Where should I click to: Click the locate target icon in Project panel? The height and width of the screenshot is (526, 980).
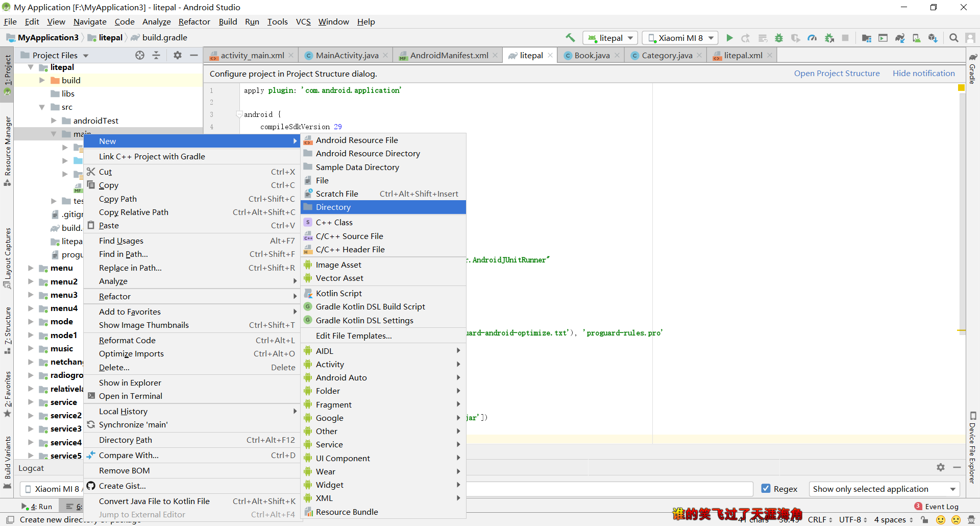click(x=140, y=55)
